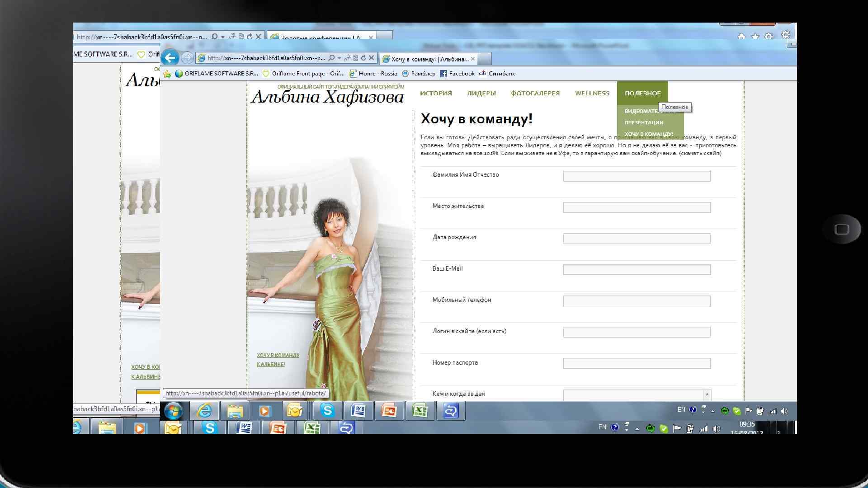Image resolution: width=868 pixels, height=488 pixels.
Task: Click the add-to-favorites star icon
Action: (x=167, y=74)
